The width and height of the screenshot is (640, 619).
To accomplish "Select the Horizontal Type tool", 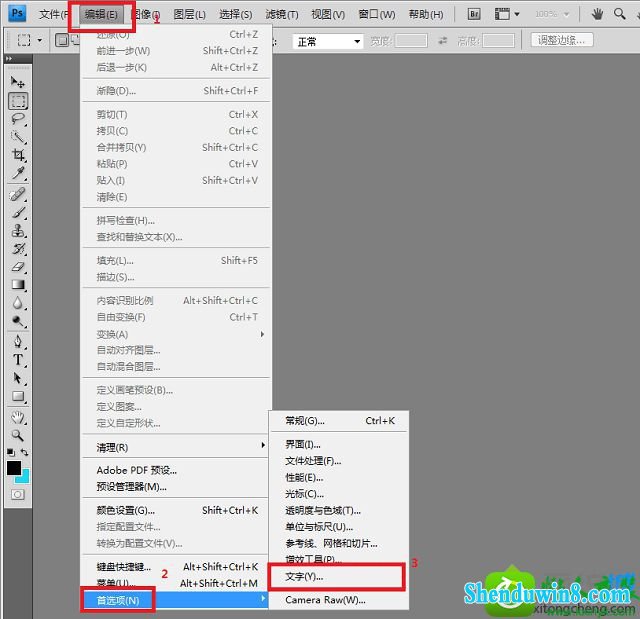I will point(18,359).
